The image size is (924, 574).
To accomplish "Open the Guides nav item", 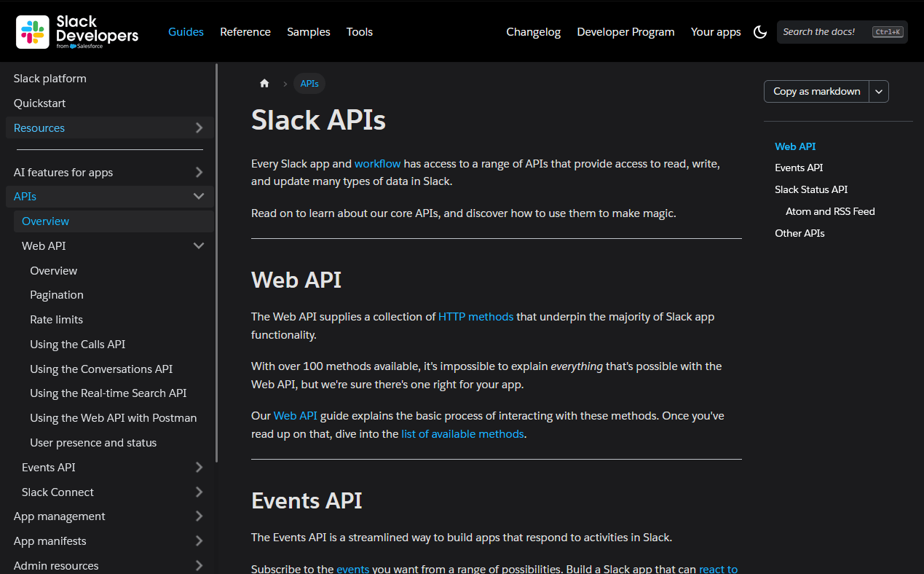I will (x=186, y=32).
